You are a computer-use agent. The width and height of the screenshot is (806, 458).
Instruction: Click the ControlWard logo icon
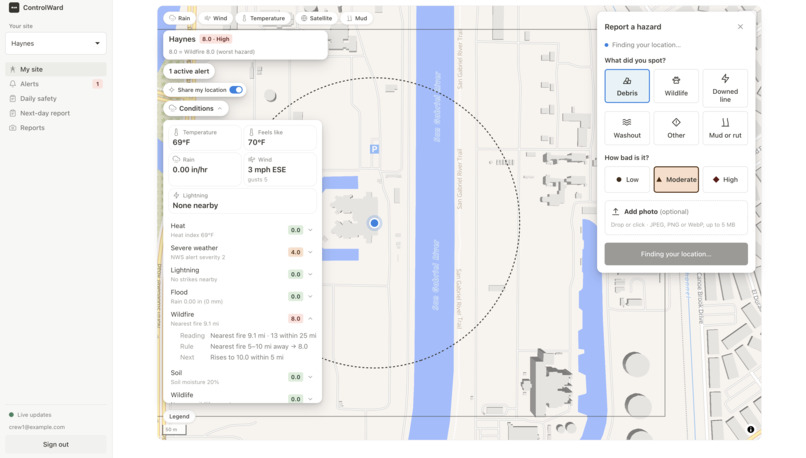click(x=14, y=8)
